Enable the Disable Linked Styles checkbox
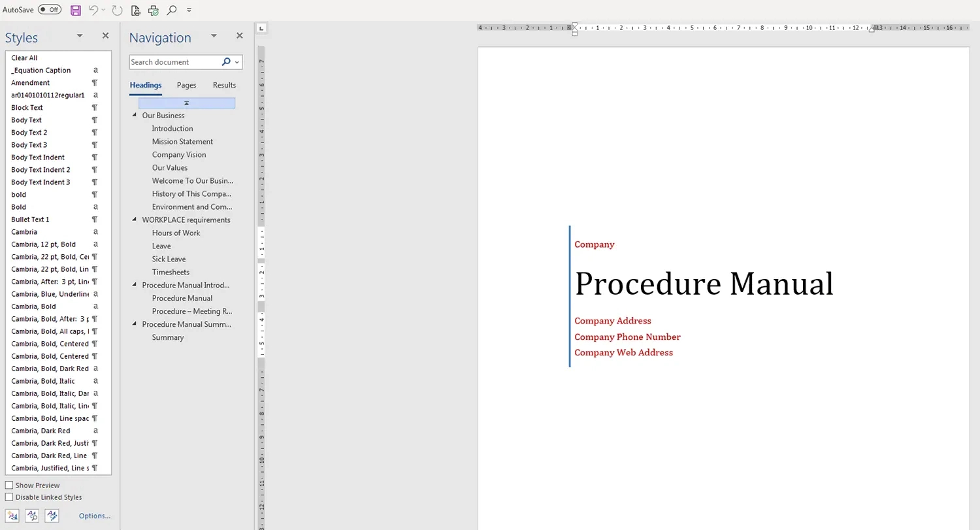 point(9,497)
